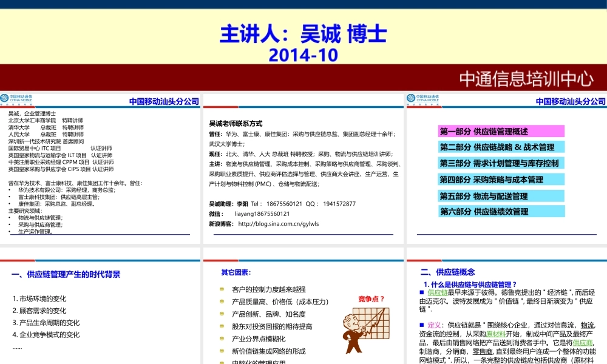Select agenda item 第六部分 供应链绩效管理
Image resolution: width=607 pixels, height=364 pixels.
point(501,212)
